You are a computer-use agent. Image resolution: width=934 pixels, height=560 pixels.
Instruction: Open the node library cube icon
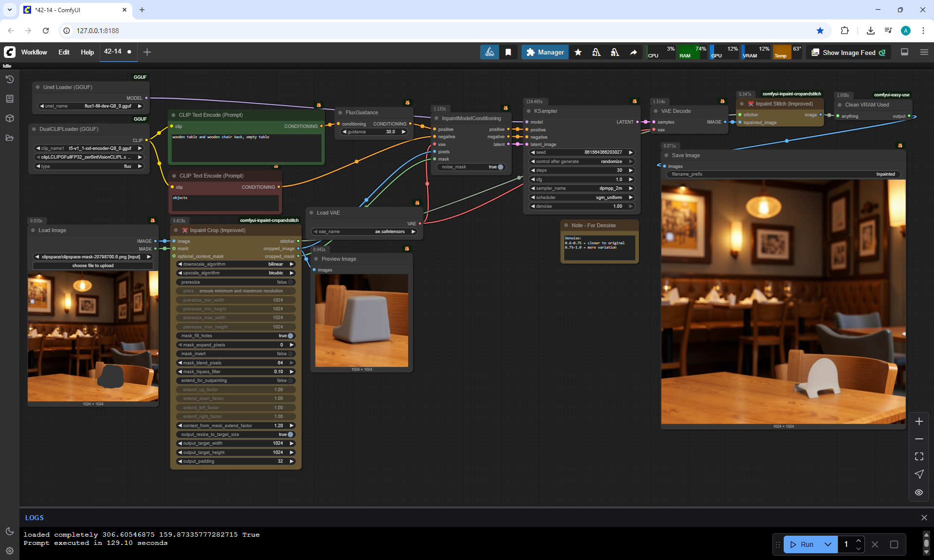pyautogui.click(x=9, y=118)
